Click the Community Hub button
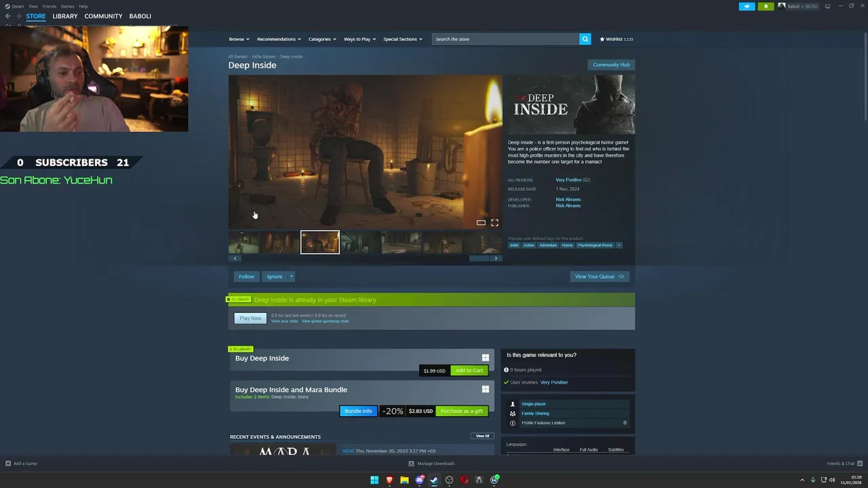This screenshot has height=488, width=868. tap(611, 65)
